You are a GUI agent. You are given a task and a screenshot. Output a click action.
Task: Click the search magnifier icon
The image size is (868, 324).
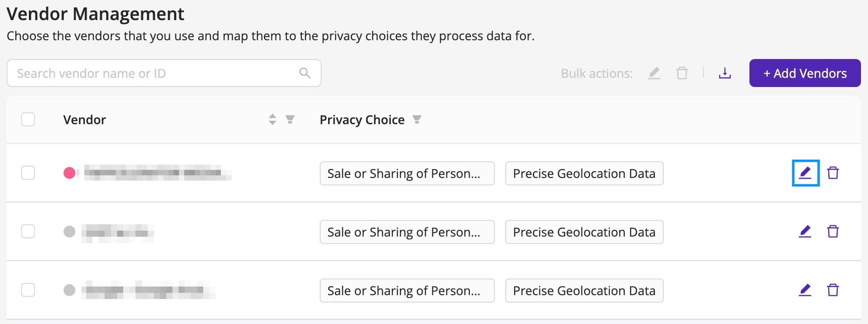coord(304,73)
